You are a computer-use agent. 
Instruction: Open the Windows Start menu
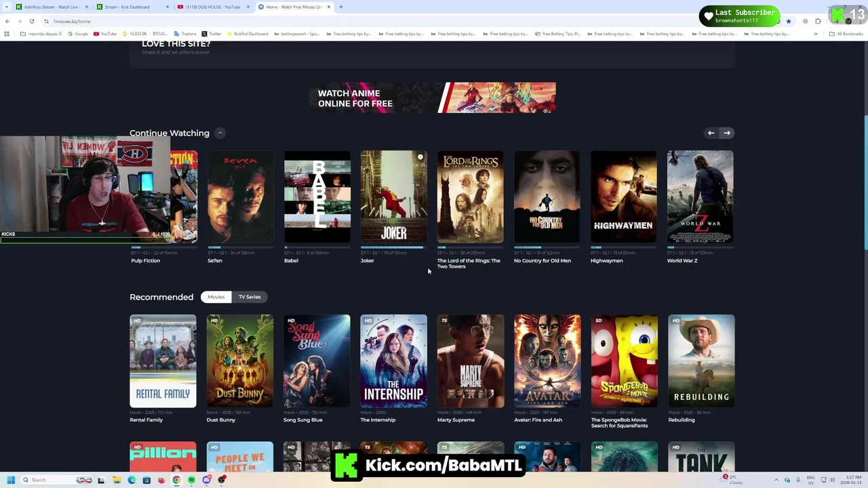(x=10, y=480)
